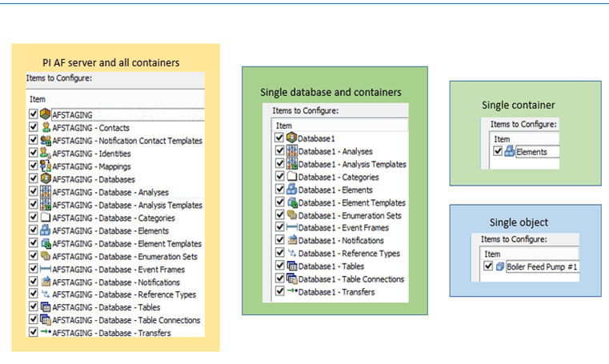Click the Notification Contact Templates icon
Screen dimensions: 609x364
coord(46,140)
